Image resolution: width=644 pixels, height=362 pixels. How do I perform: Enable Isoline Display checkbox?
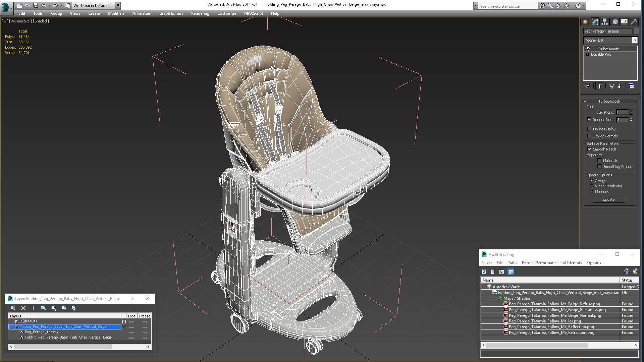point(589,129)
